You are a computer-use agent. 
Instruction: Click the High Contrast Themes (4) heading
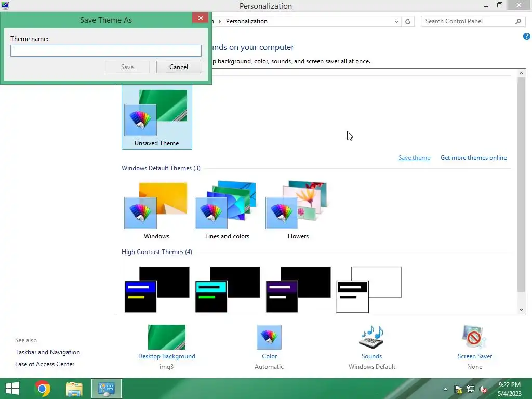(157, 252)
